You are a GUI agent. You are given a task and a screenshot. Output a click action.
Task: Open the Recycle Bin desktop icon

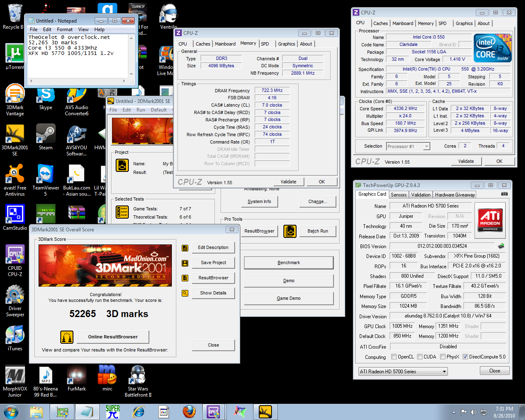point(13,16)
